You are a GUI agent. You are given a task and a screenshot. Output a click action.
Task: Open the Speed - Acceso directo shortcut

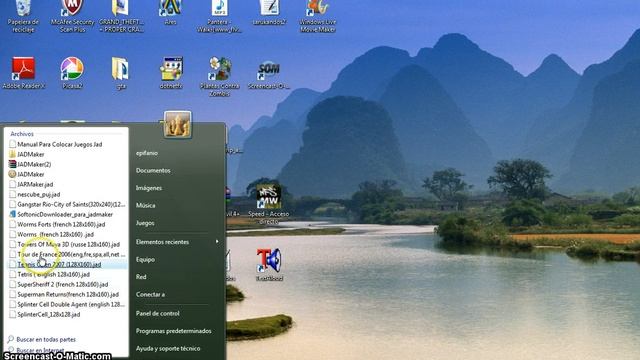point(269,203)
